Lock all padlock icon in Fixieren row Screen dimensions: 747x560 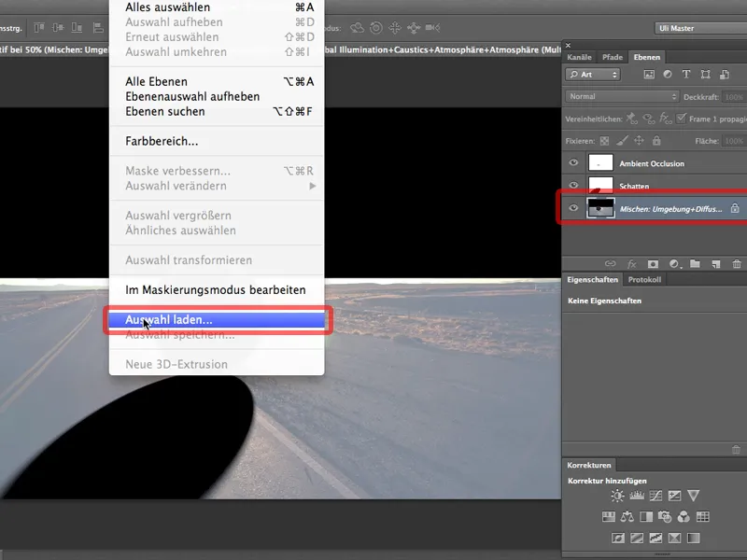656,141
